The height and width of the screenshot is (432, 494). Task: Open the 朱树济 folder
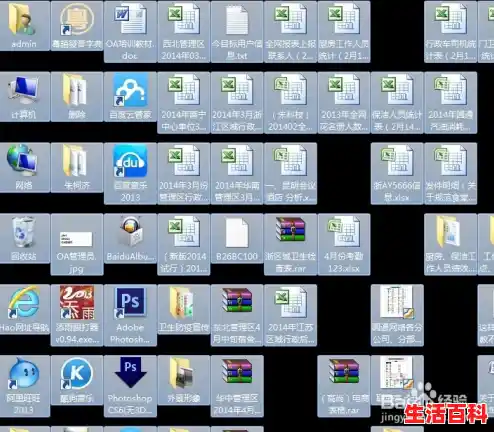pos(77,167)
